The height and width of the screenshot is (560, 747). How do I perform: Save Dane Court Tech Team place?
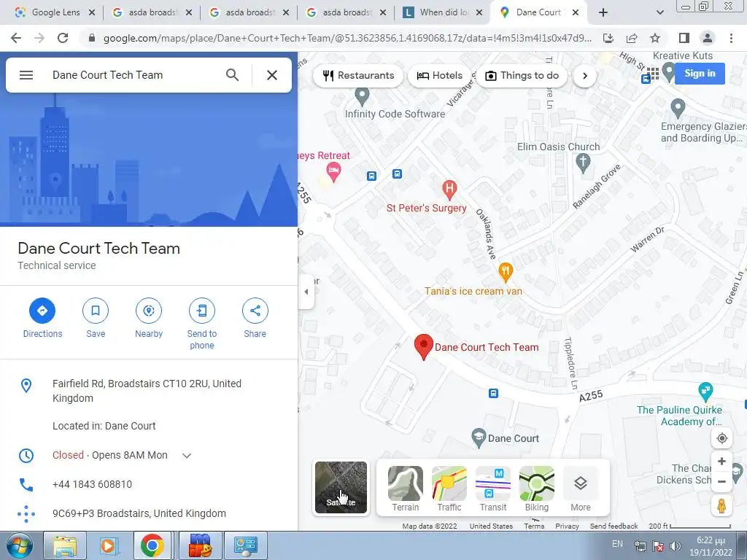click(96, 318)
